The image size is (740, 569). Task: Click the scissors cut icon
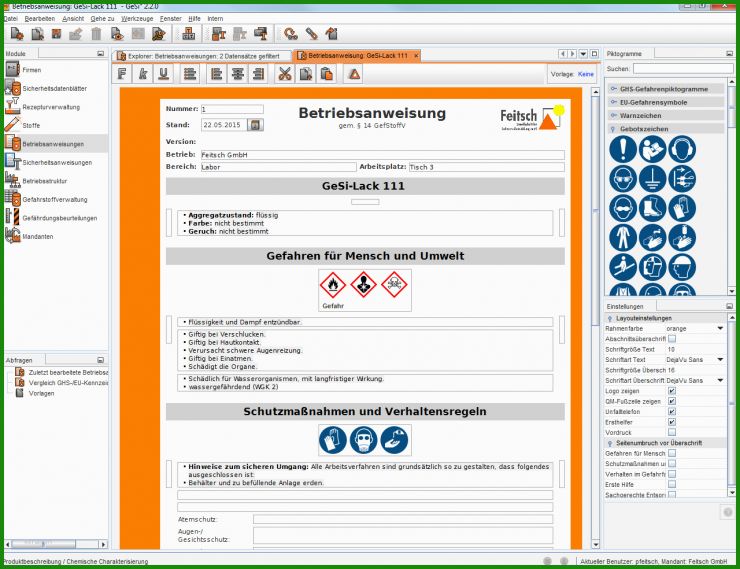pos(285,74)
